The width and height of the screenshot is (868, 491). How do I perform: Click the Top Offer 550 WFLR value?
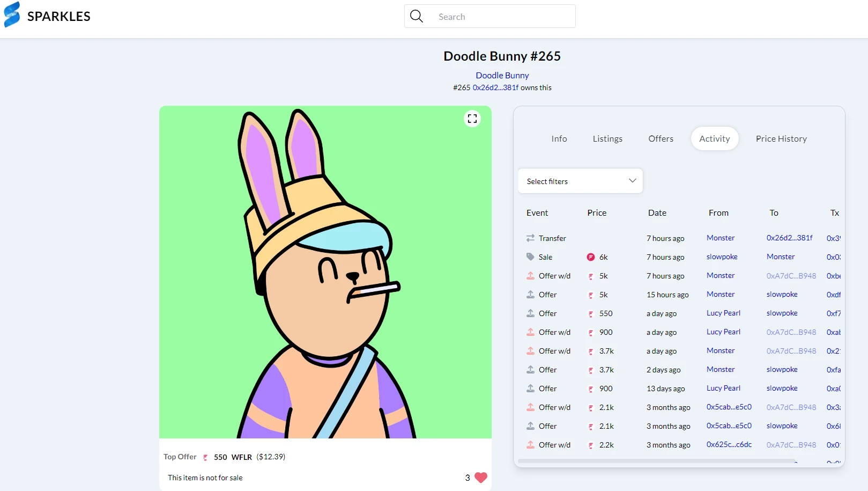point(233,457)
